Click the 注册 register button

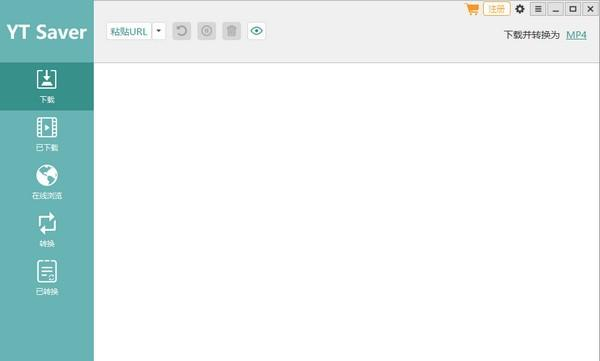point(497,9)
